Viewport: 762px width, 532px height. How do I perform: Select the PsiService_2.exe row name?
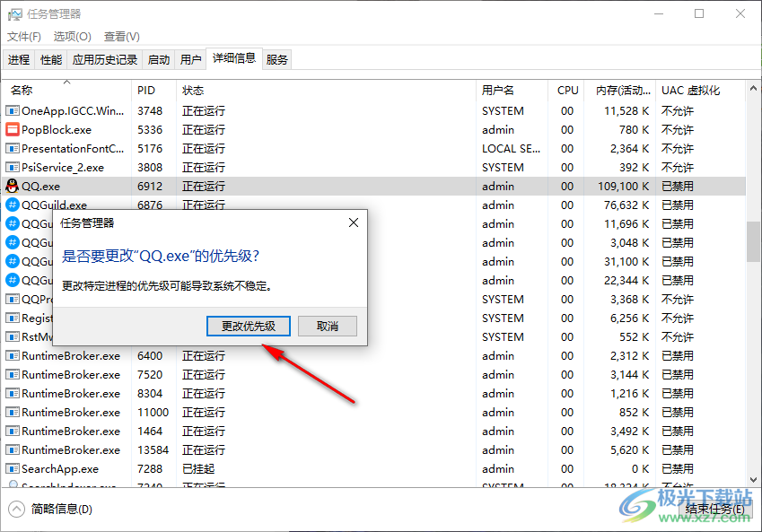coord(63,167)
